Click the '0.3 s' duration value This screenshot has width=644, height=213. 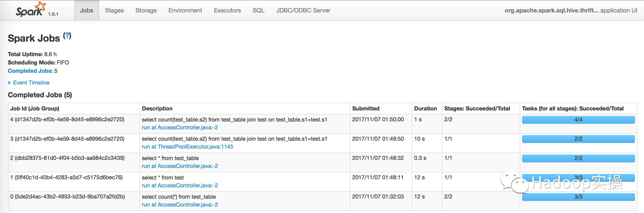[420, 158]
